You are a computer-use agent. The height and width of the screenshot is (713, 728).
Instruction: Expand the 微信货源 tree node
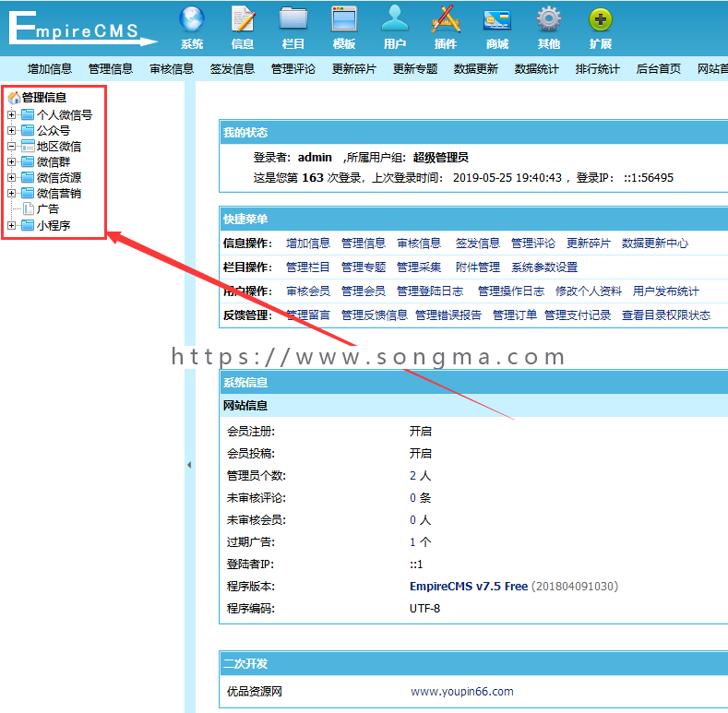(12, 178)
